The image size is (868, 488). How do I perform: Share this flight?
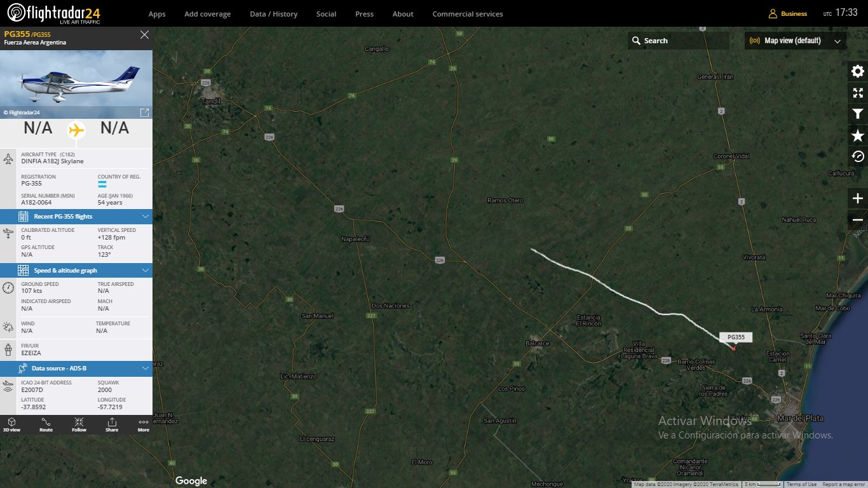coord(112,424)
